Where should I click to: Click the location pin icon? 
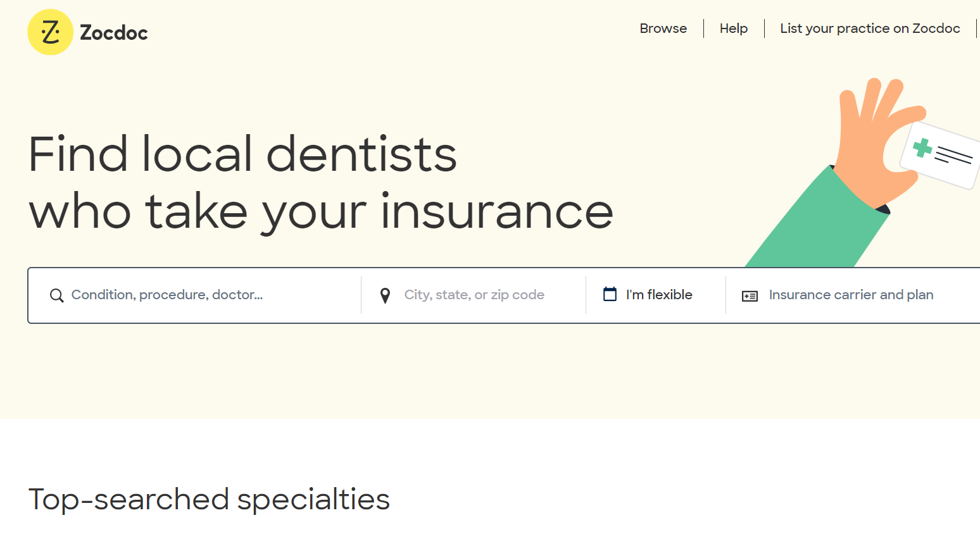385,295
